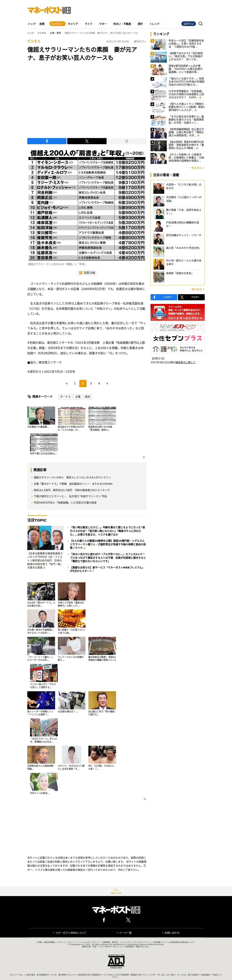The height and width of the screenshot is (980, 232).
Task: View authors list 一覧を見る link
Action: pyautogui.click(x=197, y=289)
